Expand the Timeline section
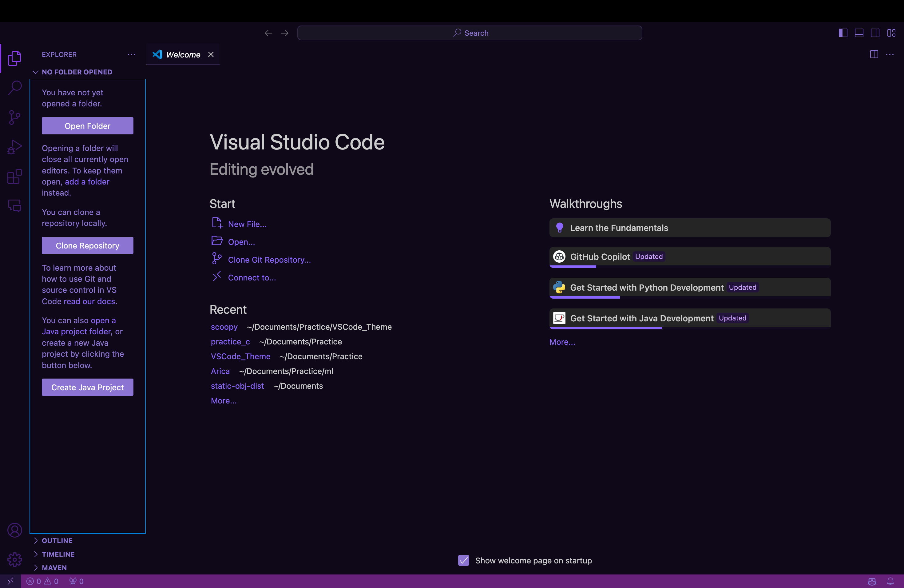904x588 pixels. click(58, 554)
